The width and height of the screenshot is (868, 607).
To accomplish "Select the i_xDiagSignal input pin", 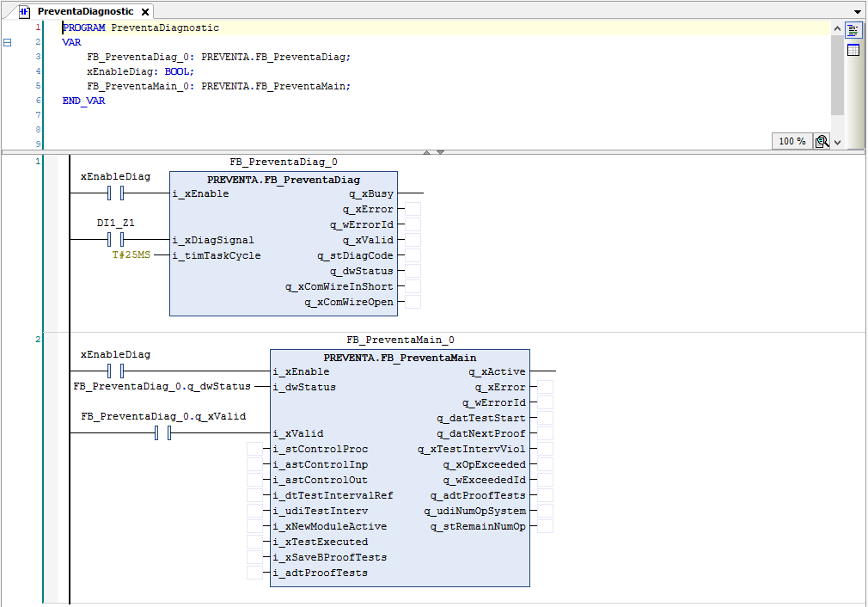I will point(213,240).
